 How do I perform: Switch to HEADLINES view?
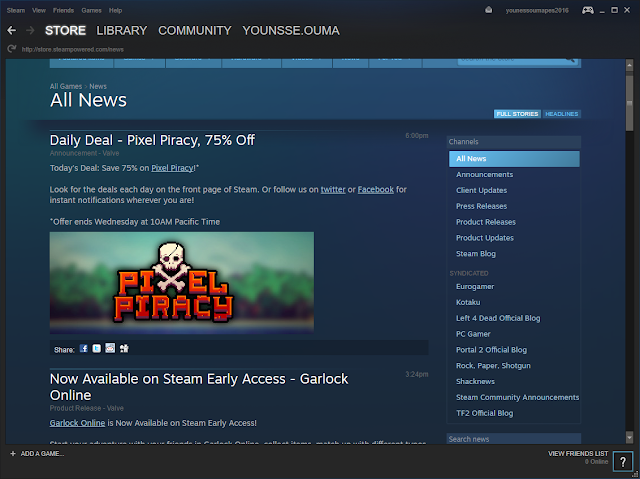point(562,114)
